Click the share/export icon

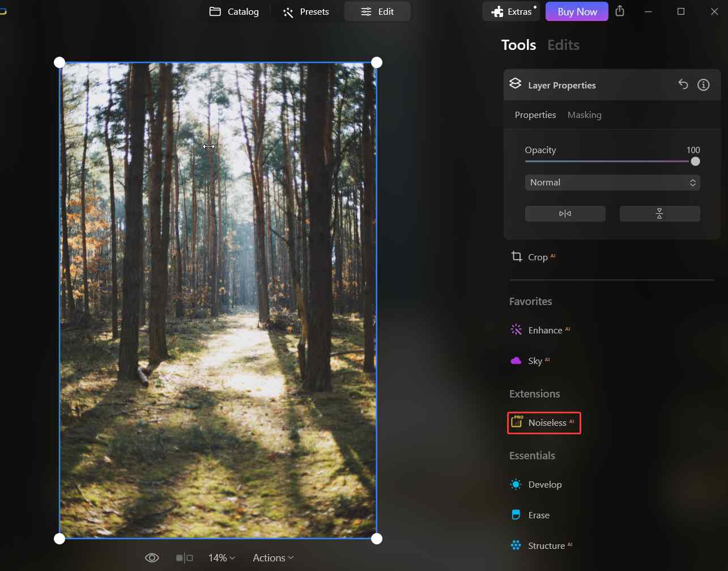(620, 11)
